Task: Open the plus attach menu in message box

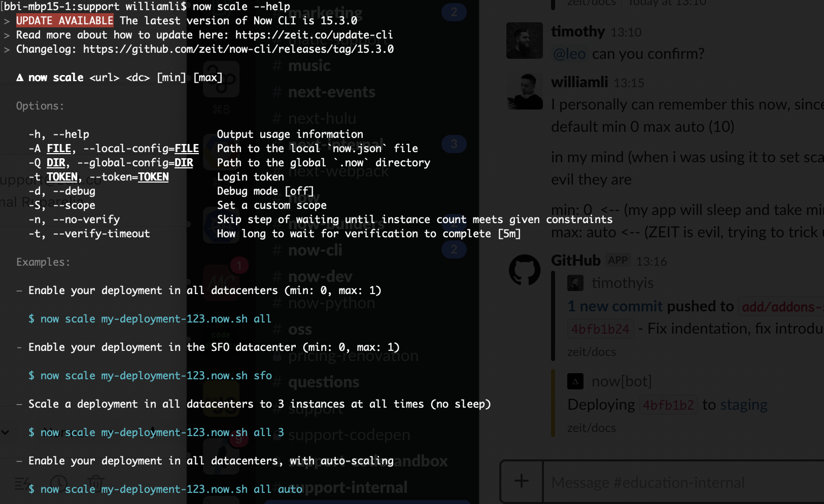Action: coord(522,481)
